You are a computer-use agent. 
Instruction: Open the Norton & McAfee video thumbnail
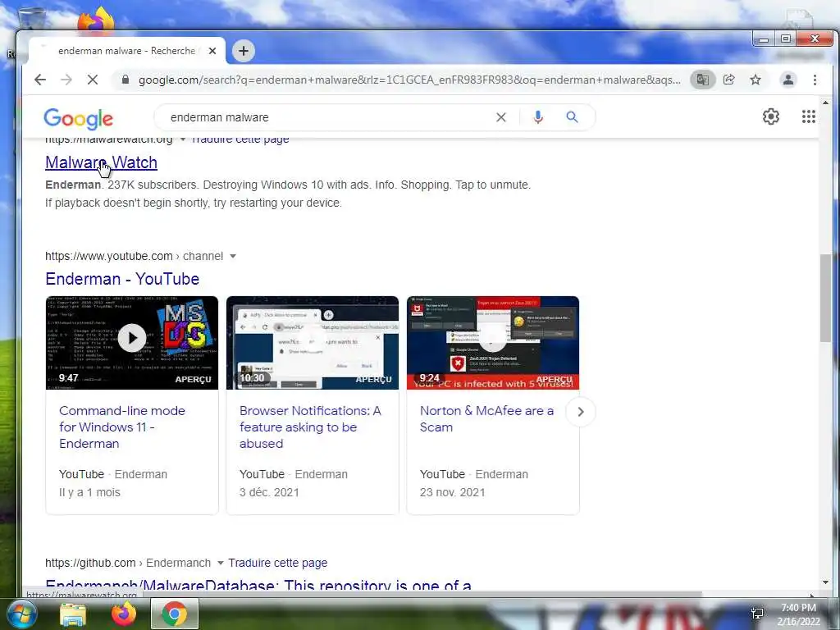click(493, 343)
